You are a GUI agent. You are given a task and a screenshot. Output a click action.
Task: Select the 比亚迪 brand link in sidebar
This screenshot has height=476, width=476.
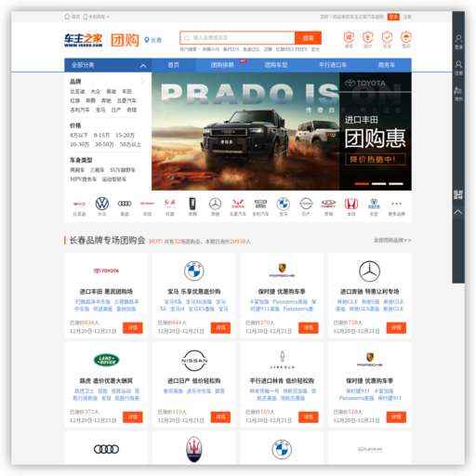click(77, 91)
